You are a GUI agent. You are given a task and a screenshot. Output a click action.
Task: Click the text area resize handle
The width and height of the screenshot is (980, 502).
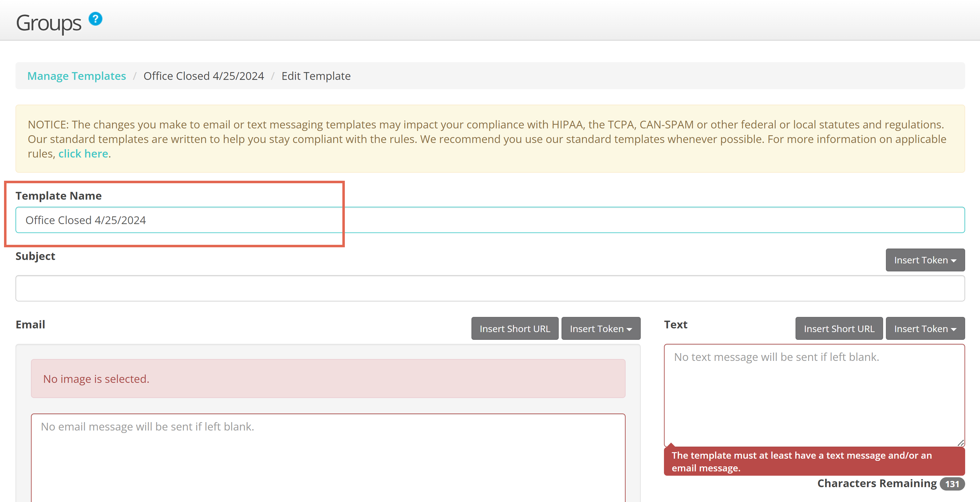[x=960, y=443]
